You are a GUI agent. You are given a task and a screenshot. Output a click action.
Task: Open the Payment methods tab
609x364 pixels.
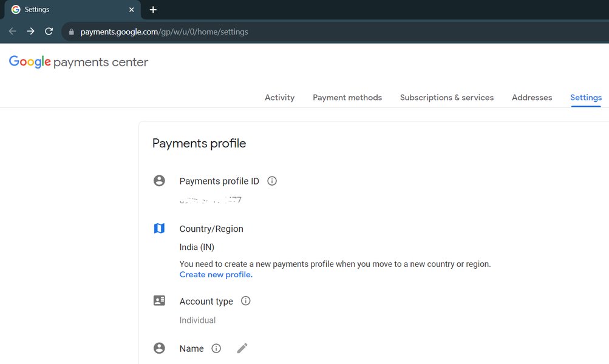click(x=347, y=98)
